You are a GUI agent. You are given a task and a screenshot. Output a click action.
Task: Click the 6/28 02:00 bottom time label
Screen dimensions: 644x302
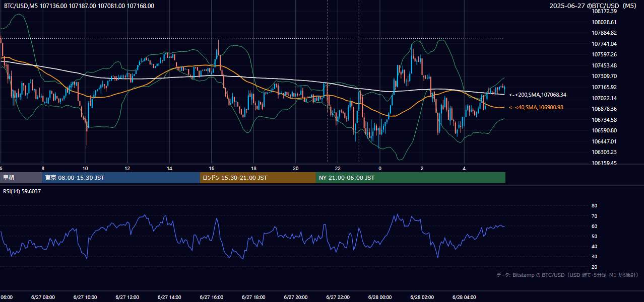coord(422,297)
